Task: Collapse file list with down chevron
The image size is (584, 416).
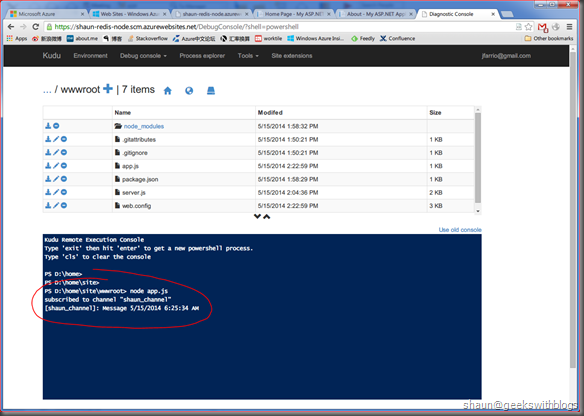Action: (257, 216)
